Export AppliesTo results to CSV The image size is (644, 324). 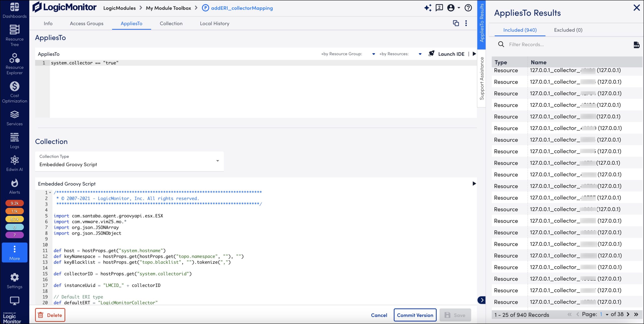click(636, 45)
